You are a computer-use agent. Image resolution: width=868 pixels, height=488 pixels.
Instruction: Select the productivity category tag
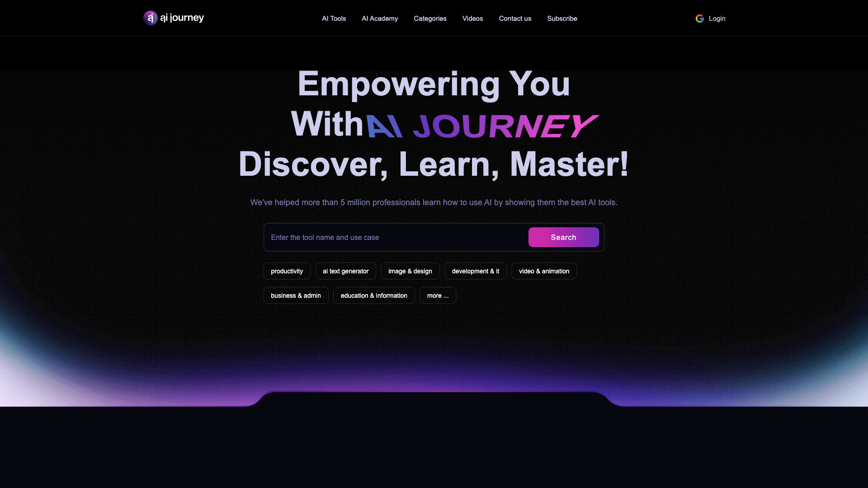point(287,271)
